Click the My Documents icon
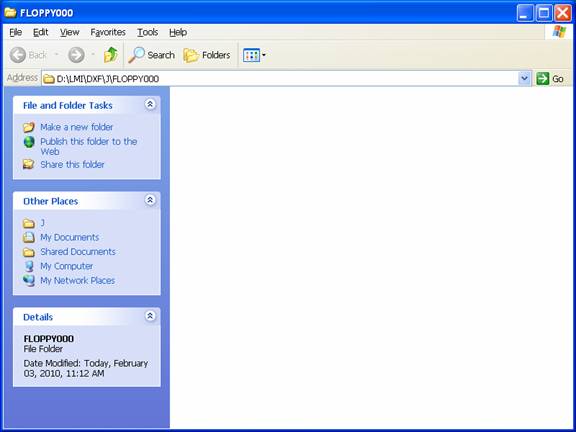 click(29, 237)
